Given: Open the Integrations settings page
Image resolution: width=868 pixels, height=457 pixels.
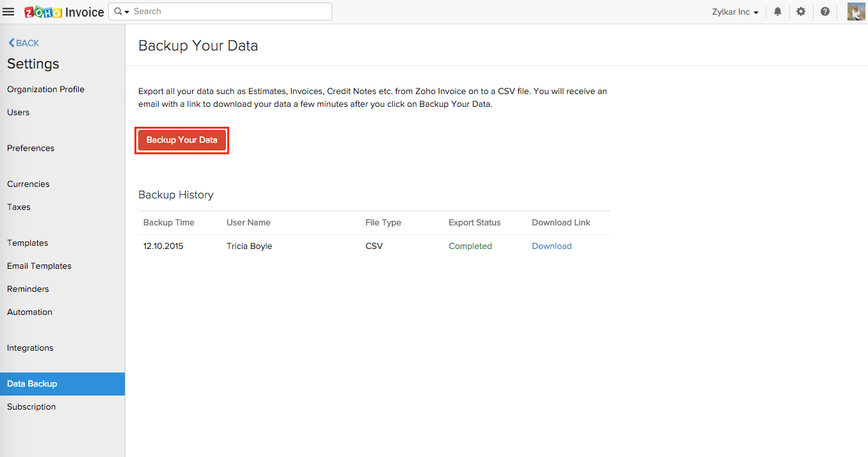Looking at the screenshot, I should pyautogui.click(x=30, y=348).
